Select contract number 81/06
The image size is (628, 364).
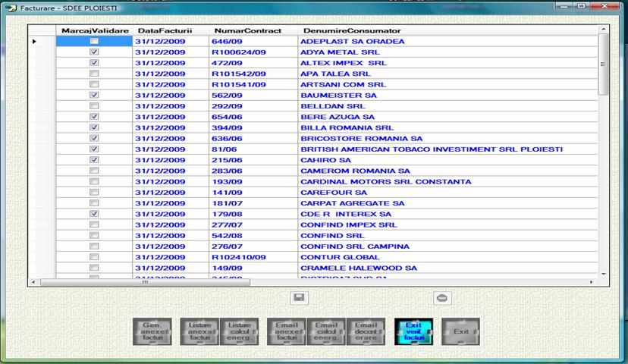pyautogui.click(x=253, y=149)
